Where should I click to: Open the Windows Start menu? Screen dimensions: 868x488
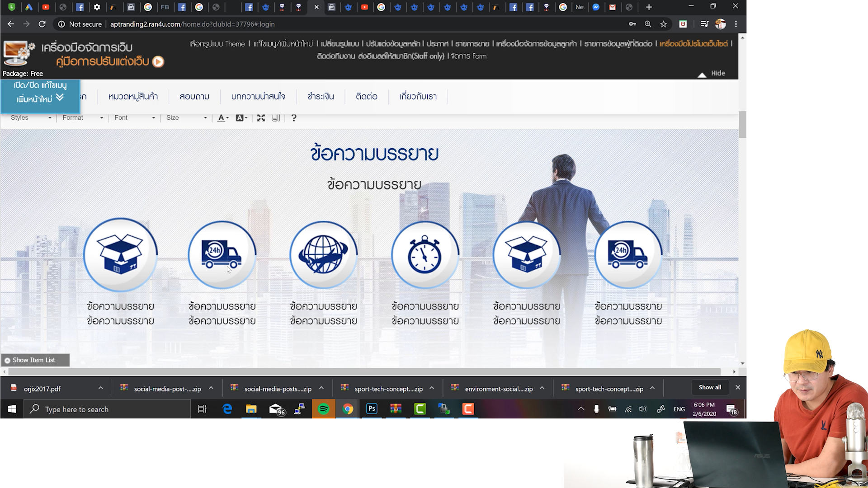(12, 409)
